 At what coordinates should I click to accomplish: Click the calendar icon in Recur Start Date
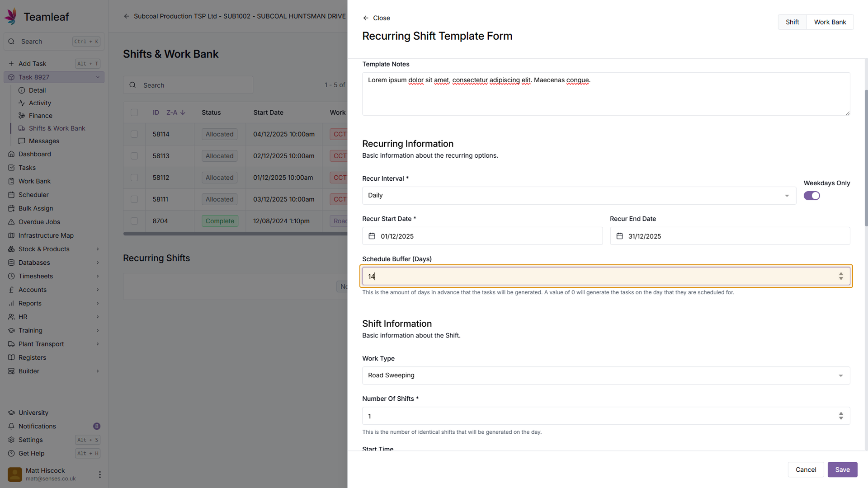tap(372, 236)
